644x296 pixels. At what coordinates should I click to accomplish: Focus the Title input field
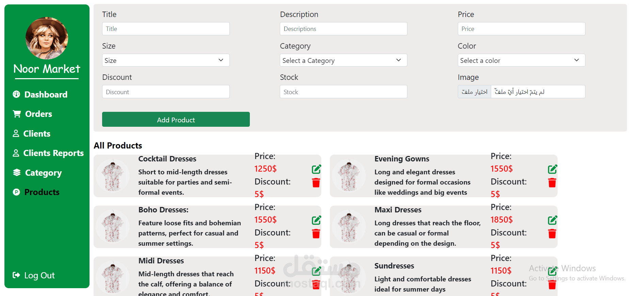coord(166,29)
